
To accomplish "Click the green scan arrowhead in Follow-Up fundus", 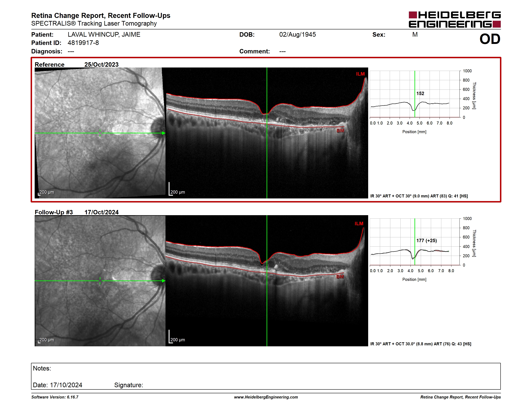I will pyautogui.click(x=164, y=281).
